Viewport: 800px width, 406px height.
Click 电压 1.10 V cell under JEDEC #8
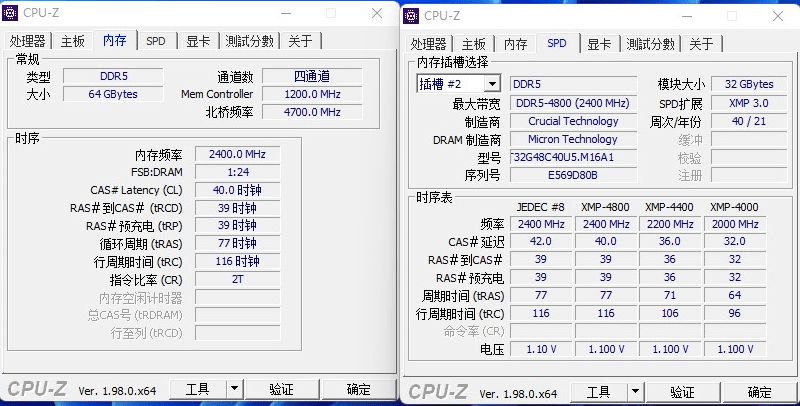(x=541, y=349)
